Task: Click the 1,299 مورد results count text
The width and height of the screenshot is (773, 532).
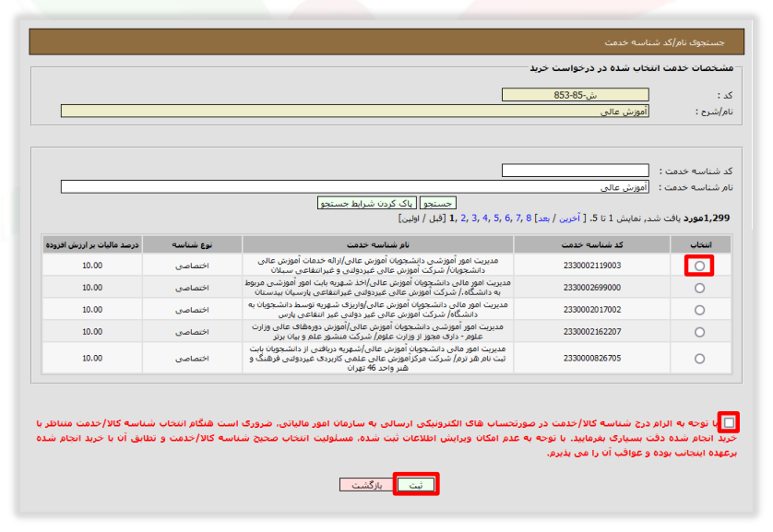Action: (x=705, y=219)
